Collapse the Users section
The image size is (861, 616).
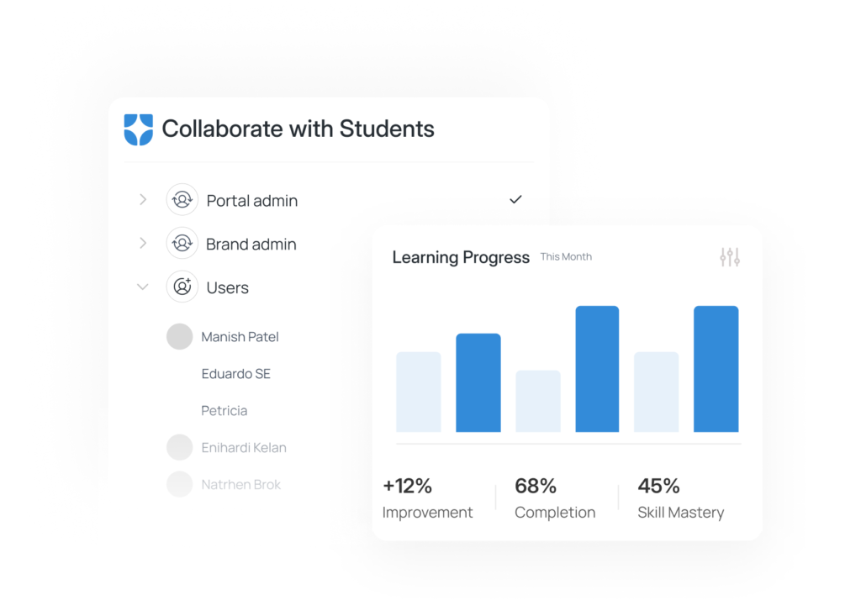pos(143,287)
